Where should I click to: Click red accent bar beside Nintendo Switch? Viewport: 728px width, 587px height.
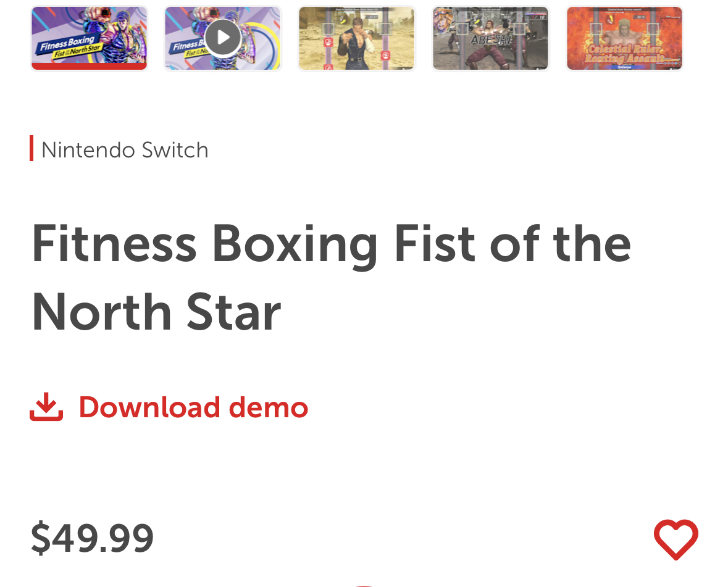(31, 148)
